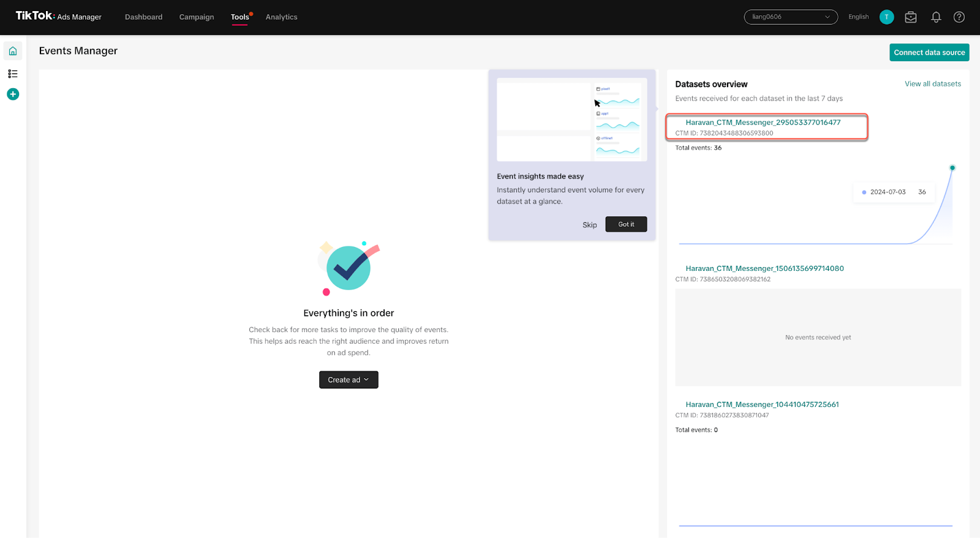Open the home icon in left sidebar
This screenshot has width=980, height=538.
click(x=13, y=51)
